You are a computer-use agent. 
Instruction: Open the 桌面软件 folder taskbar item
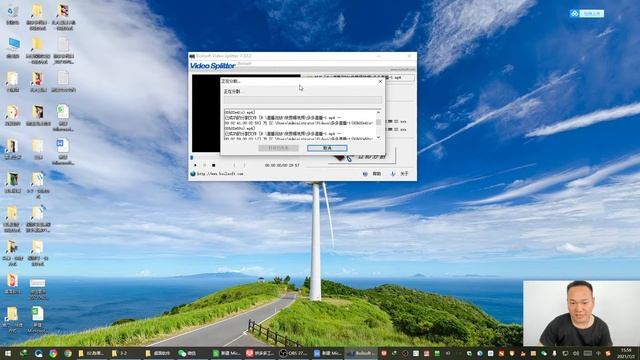pyautogui.click(x=158, y=353)
